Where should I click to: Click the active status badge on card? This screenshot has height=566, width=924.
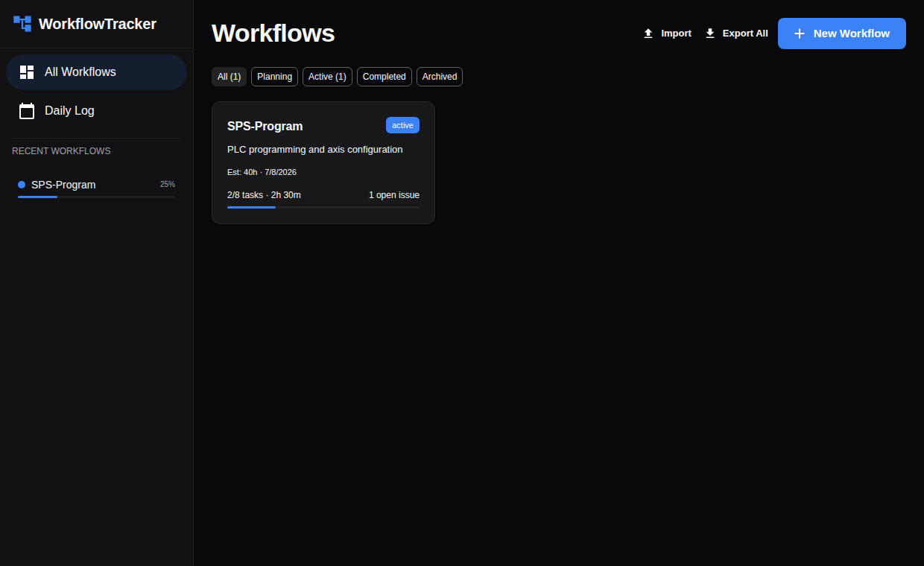[x=402, y=125]
